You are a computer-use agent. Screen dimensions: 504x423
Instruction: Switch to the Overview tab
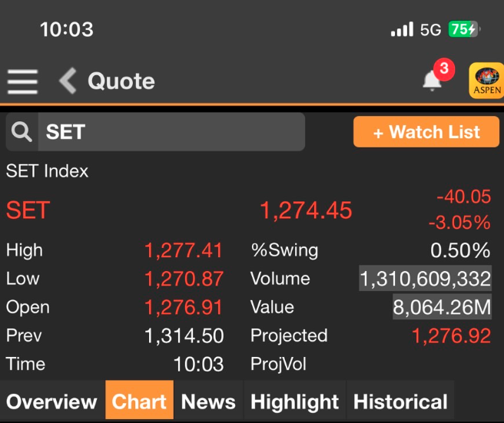coord(51,402)
